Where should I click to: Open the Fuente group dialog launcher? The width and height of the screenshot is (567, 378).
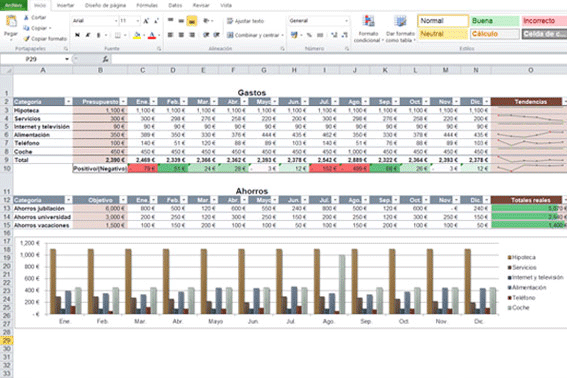(159, 48)
